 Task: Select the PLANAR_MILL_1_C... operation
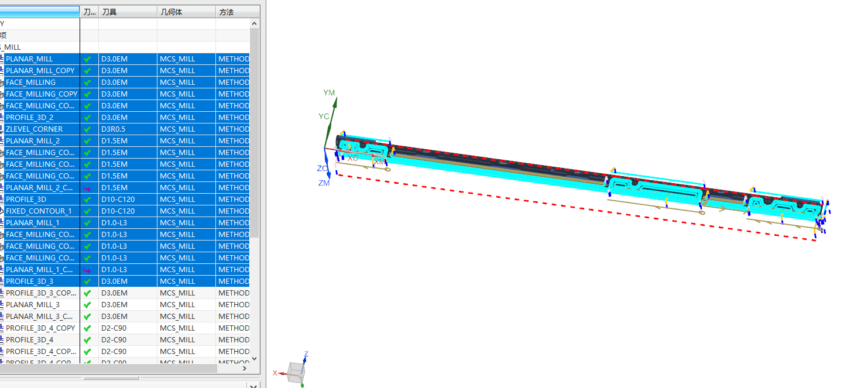(x=40, y=270)
